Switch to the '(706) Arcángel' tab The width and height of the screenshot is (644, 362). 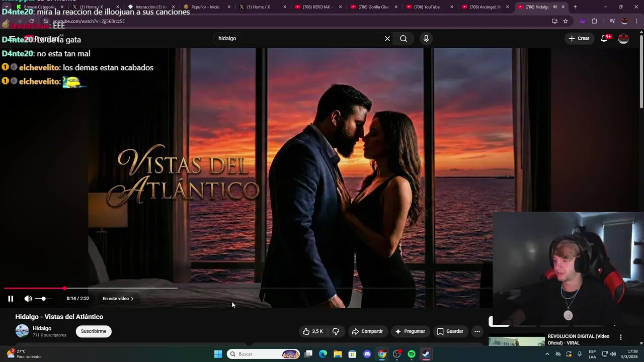tap(484, 7)
